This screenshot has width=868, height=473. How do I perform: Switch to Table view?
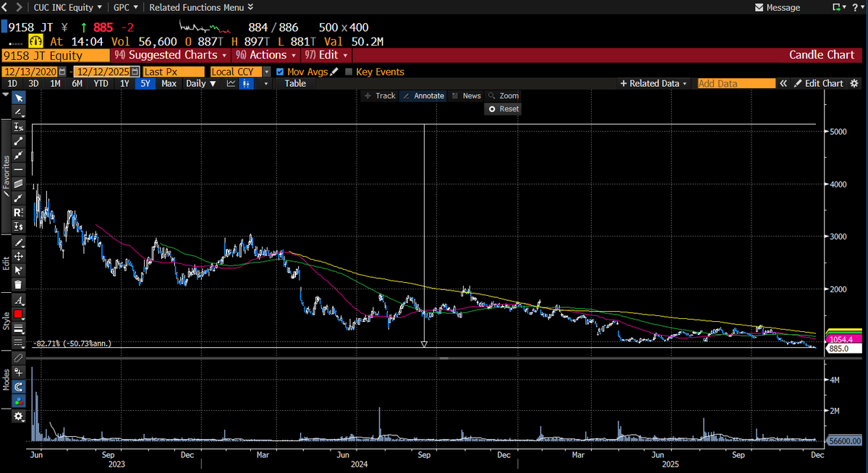tap(295, 83)
